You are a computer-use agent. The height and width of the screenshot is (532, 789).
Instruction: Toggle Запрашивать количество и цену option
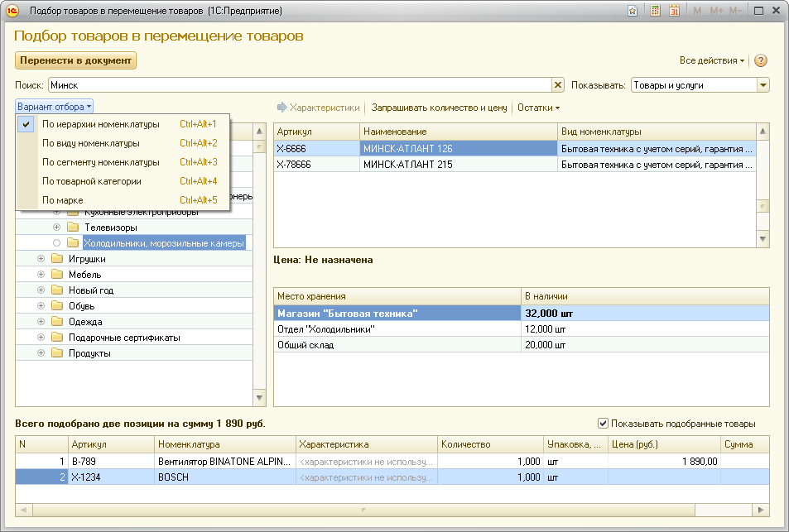(x=439, y=108)
